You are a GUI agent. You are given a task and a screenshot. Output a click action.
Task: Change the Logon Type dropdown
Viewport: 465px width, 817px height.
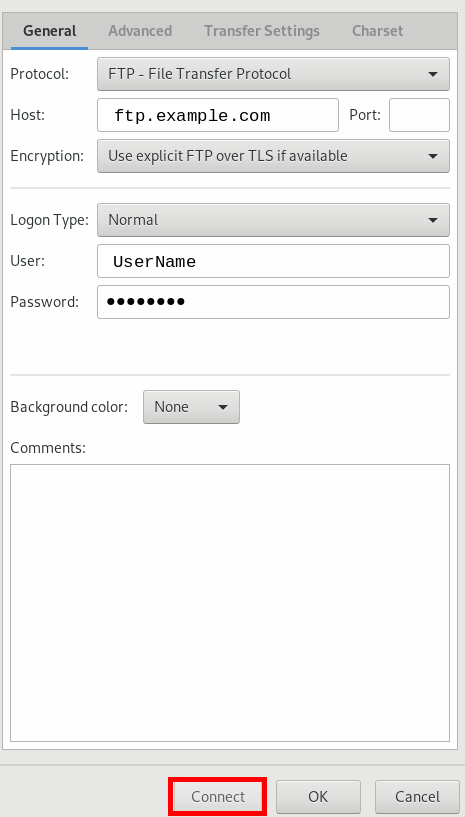[273, 220]
